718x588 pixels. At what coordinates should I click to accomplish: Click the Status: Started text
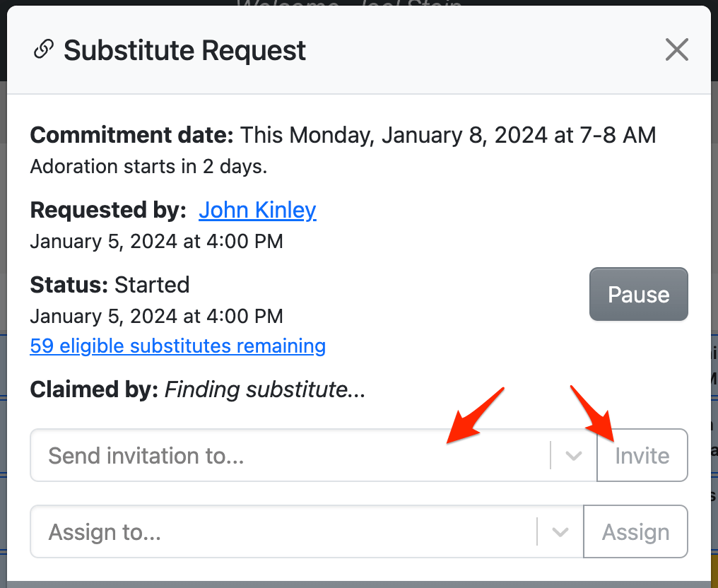(110, 285)
